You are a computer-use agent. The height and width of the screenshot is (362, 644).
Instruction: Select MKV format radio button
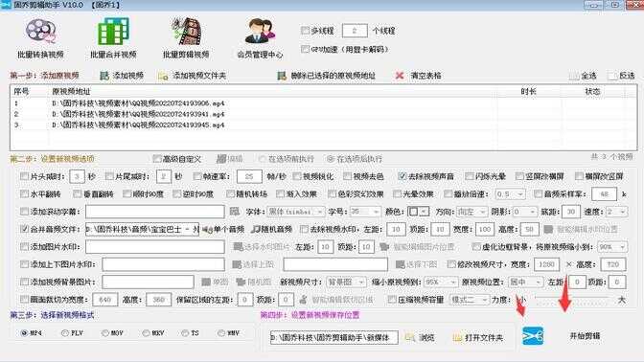click(x=146, y=333)
